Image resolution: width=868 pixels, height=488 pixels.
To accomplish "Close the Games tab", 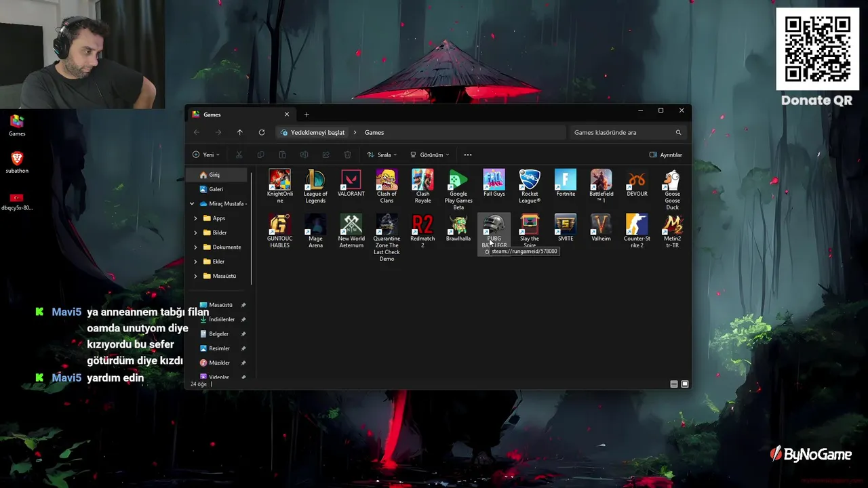I will (x=287, y=115).
